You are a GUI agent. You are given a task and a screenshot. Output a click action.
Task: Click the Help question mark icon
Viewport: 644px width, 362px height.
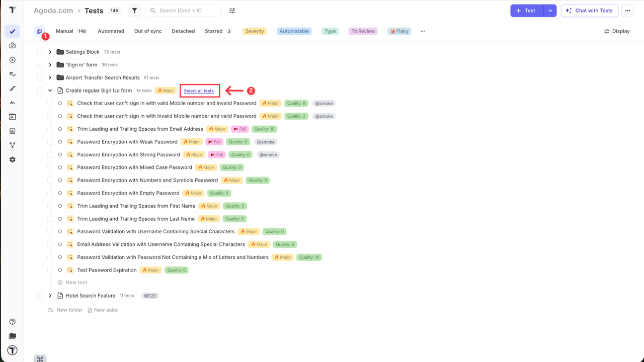tap(13, 321)
